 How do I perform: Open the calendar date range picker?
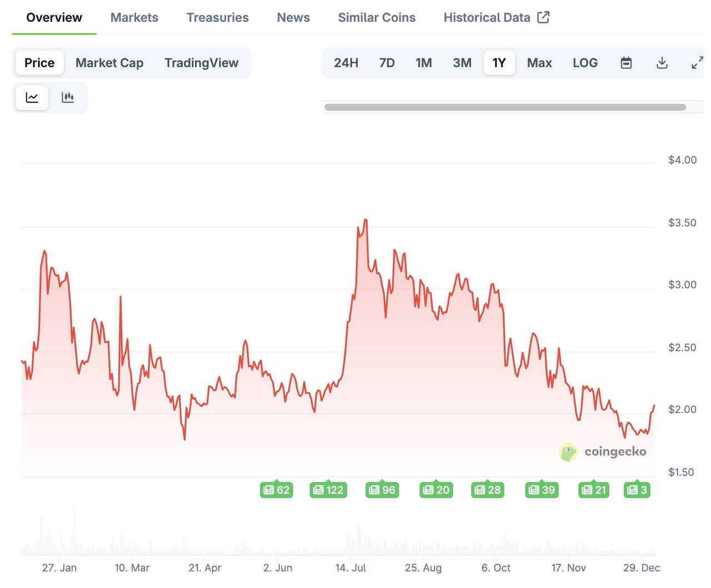click(x=626, y=63)
